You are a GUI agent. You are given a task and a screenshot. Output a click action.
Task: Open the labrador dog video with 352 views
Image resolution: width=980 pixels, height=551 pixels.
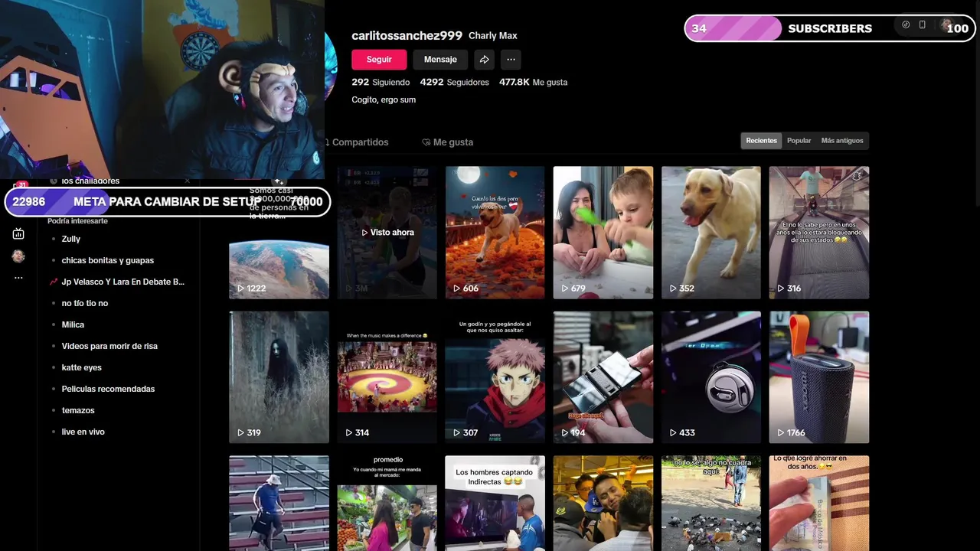711,233
